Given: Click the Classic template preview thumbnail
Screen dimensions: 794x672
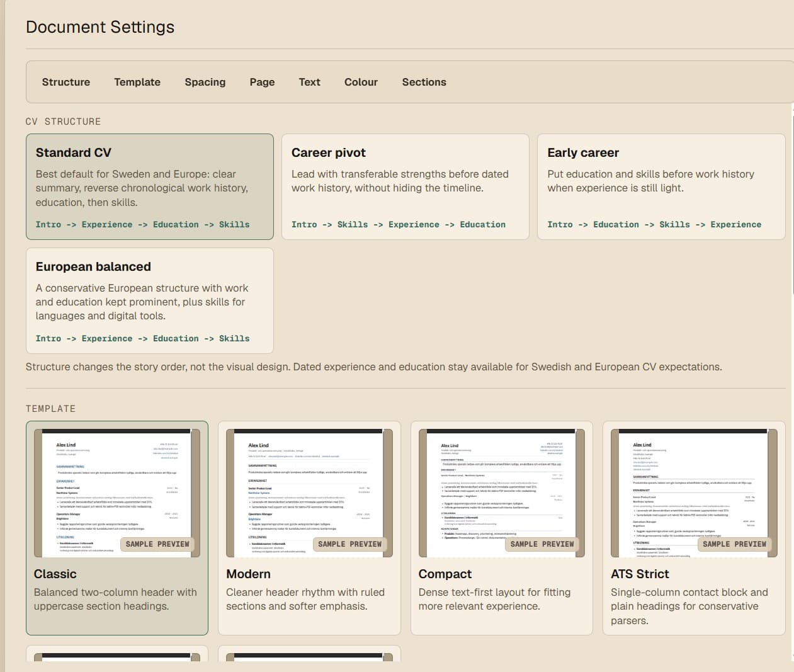Looking at the screenshot, I should tap(117, 493).
